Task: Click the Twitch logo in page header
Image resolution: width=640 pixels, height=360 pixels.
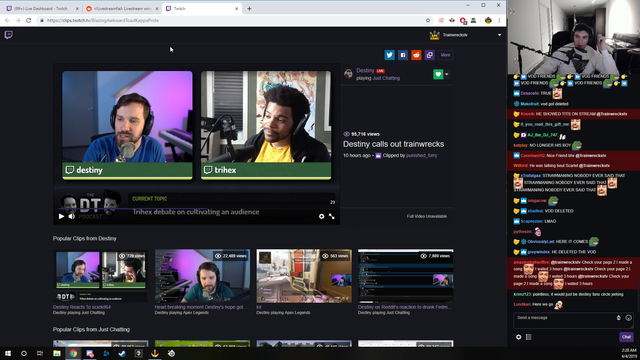Action: [9, 35]
